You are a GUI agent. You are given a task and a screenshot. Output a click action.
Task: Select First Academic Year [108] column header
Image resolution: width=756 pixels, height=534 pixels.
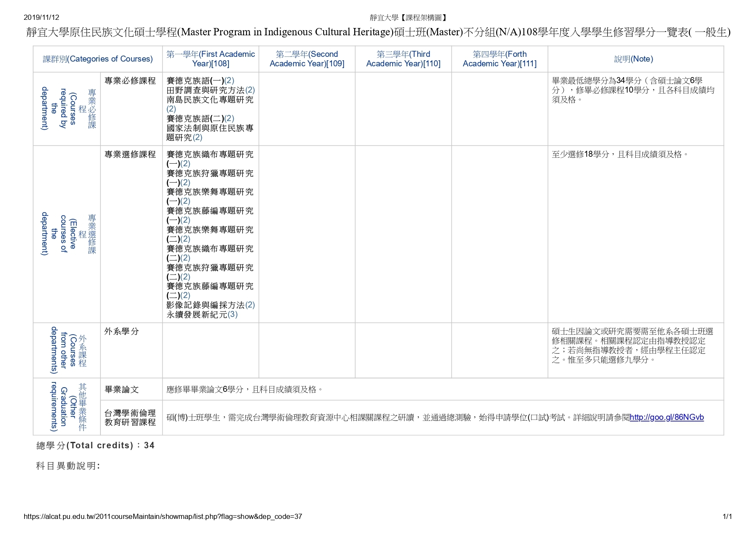point(211,59)
